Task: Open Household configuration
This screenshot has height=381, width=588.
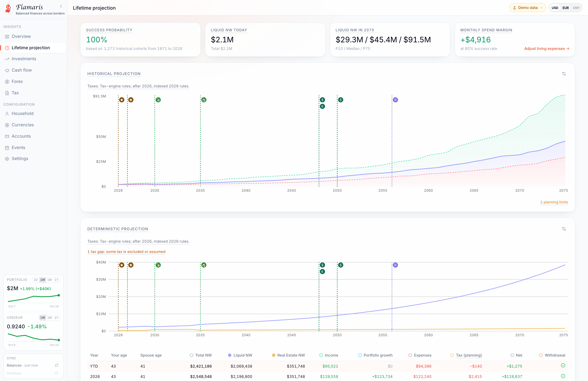Action: coord(33,113)
